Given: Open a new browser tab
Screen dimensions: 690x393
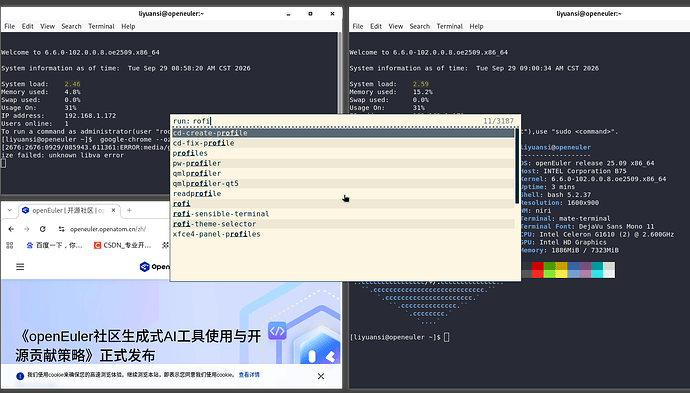Looking at the screenshot, I should tap(129, 210).
